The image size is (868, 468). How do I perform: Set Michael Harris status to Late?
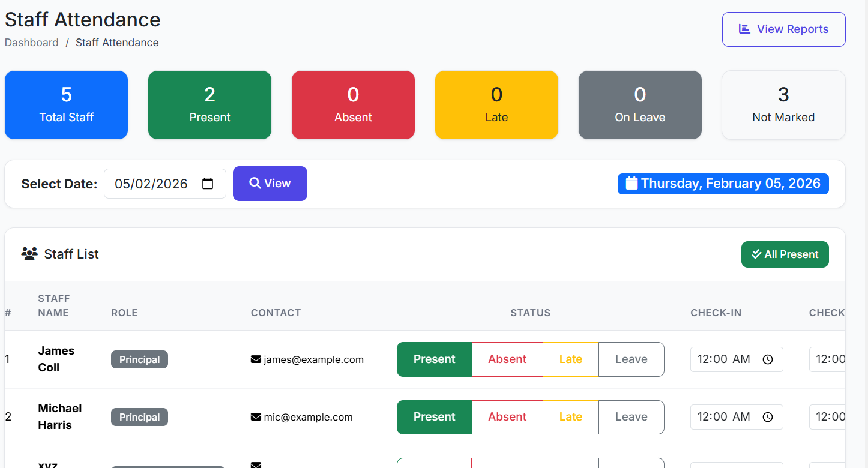coord(570,417)
